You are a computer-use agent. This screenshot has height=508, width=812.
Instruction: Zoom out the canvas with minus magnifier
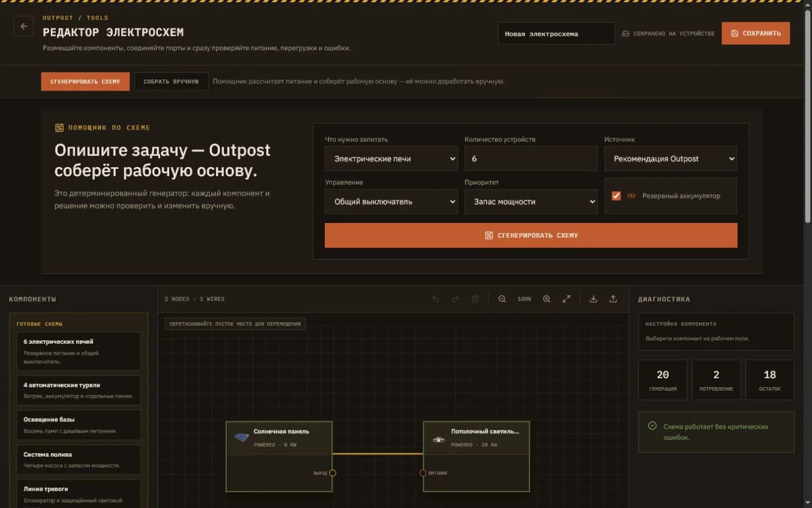pos(502,299)
